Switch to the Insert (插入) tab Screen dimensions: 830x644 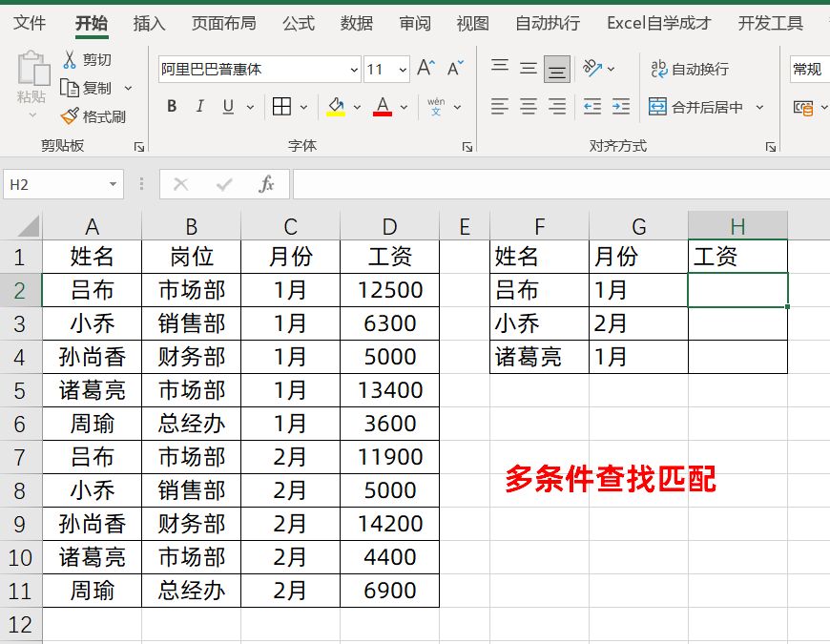click(x=149, y=23)
